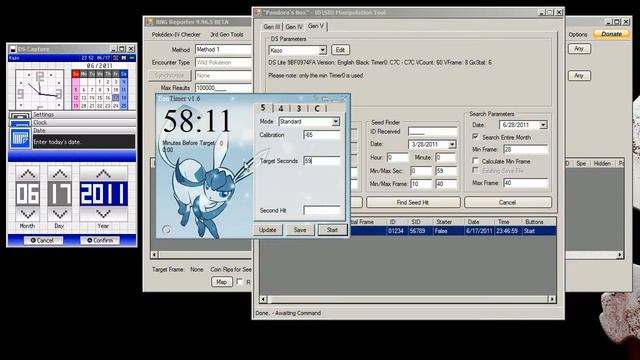Increase the month with the up arrow
640x360 pixels.
tap(28, 173)
